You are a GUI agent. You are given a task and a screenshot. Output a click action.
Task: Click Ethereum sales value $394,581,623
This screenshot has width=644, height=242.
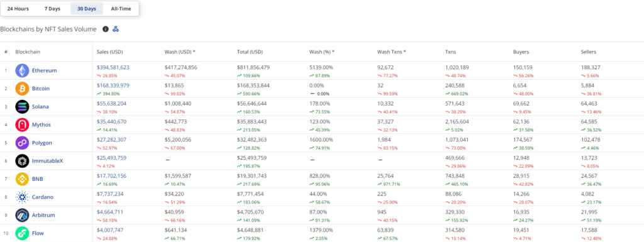113,67
